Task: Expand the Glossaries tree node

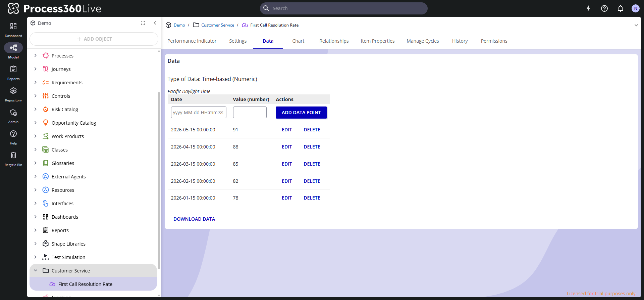Action: 36,163
